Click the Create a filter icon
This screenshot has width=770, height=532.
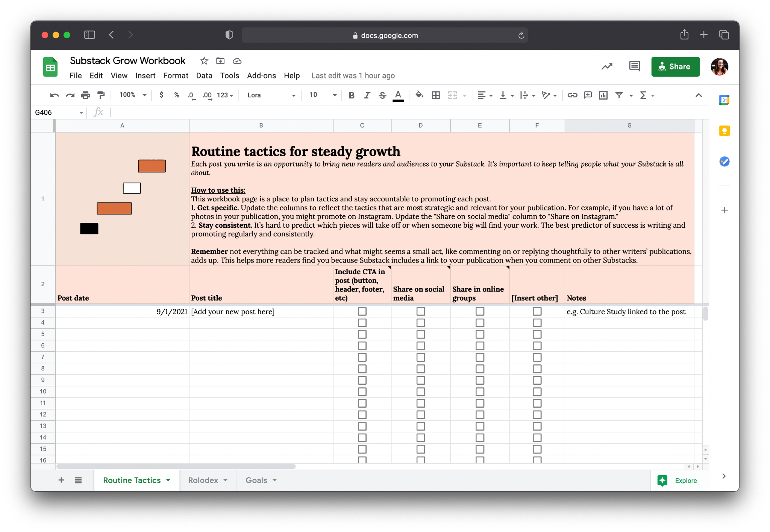pos(619,95)
